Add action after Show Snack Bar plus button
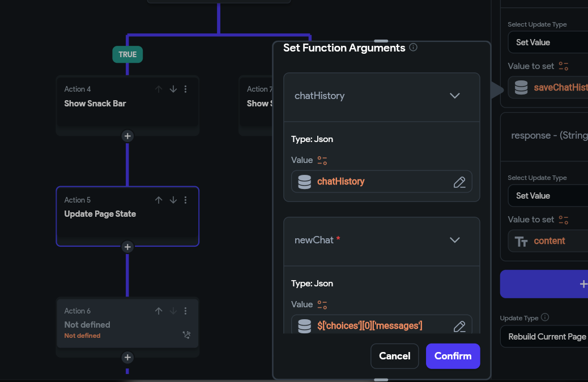The image size is (588, 382). (x=127, y=136)
